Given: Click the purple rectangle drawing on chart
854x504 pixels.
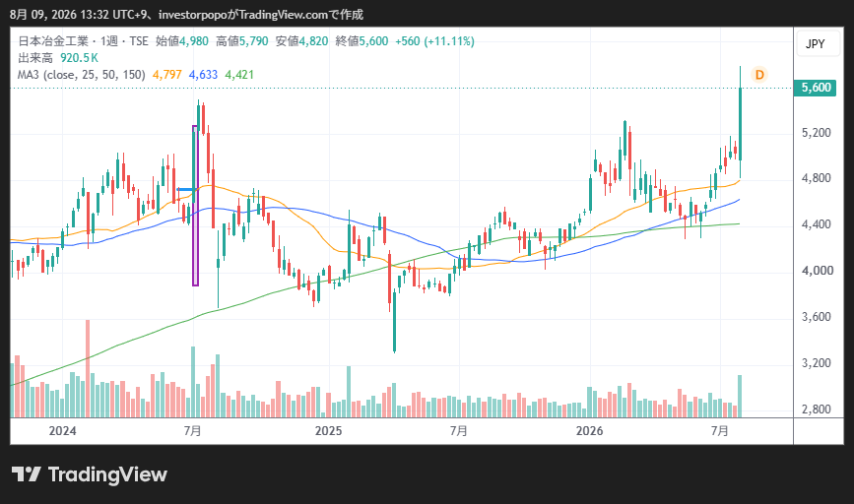Looking at the screenshot, I should coord(196,206).
